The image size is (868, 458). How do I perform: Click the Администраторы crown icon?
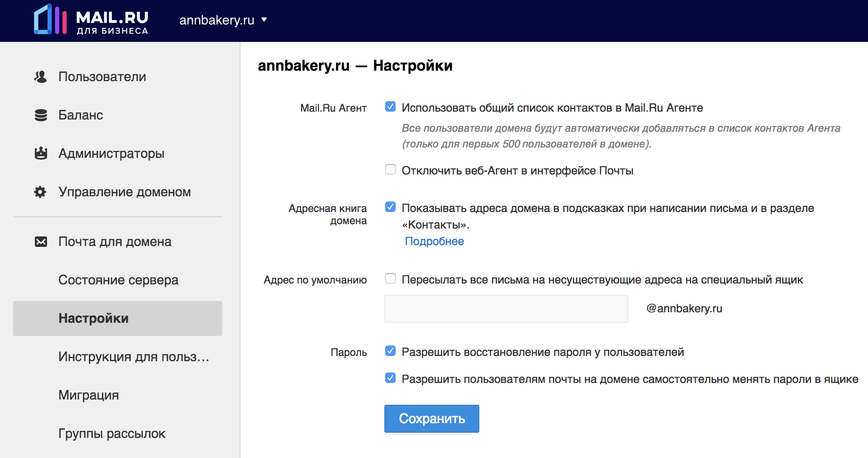41,154
